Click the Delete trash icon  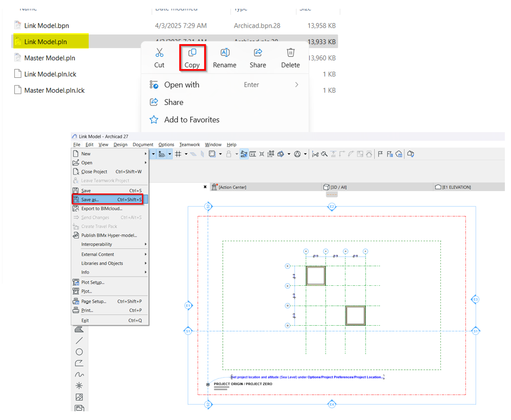291,53
